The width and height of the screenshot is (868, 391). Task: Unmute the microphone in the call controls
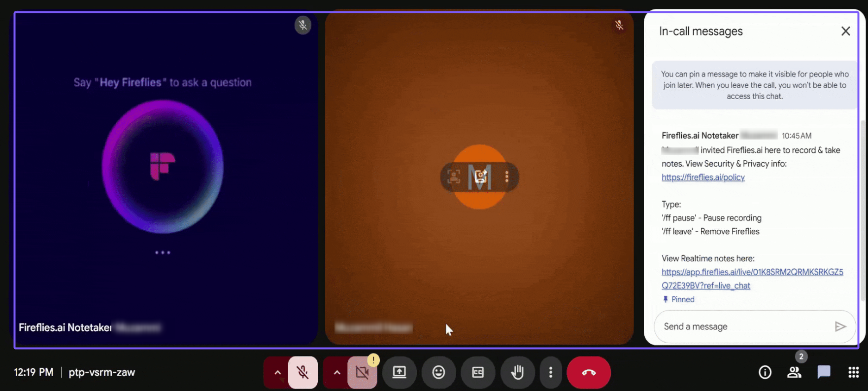[303, 373]
